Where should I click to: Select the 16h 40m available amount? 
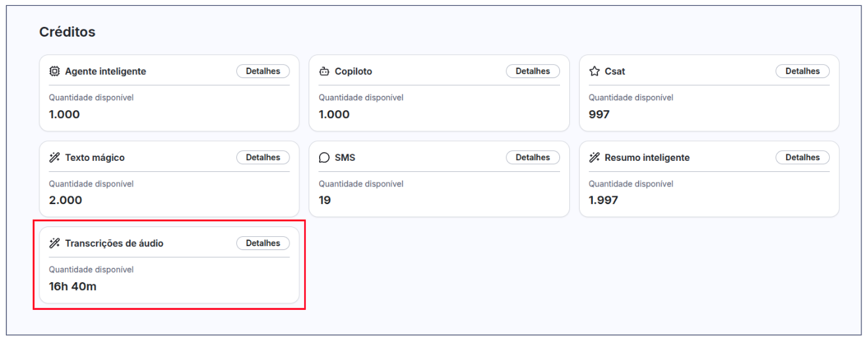tap(73, 286)
